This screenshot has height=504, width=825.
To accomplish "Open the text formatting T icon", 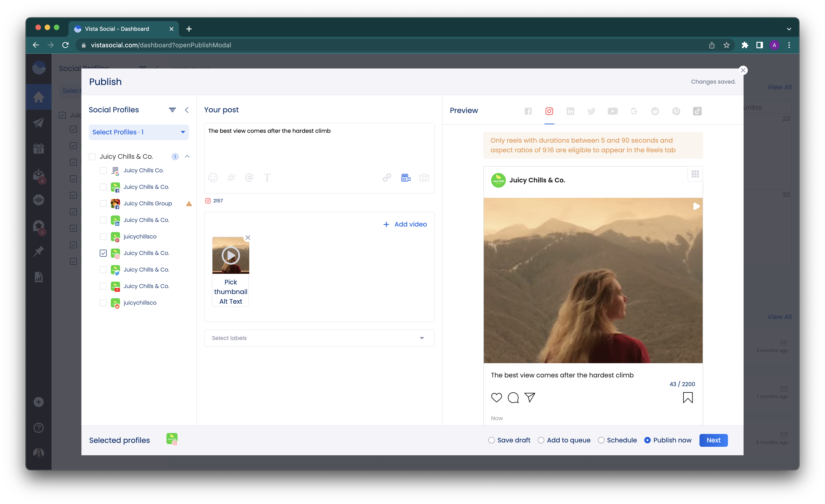I will point(267,178).
